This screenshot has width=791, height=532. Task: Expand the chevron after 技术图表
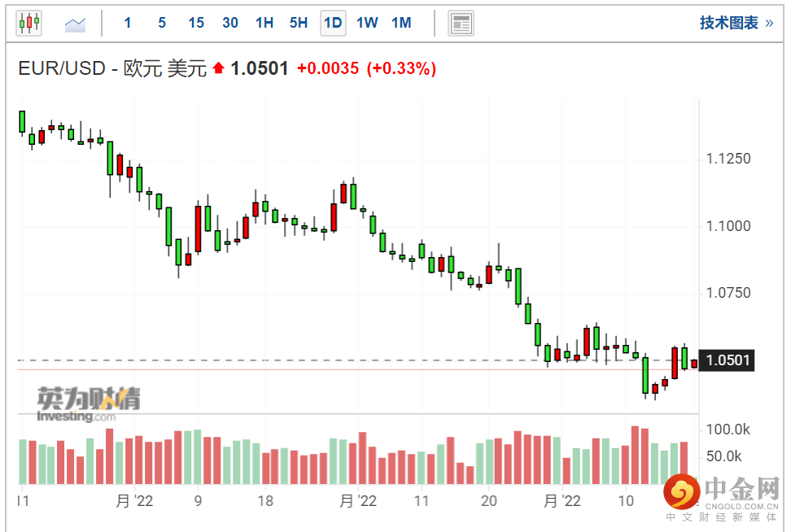click(x=769, y=23)
